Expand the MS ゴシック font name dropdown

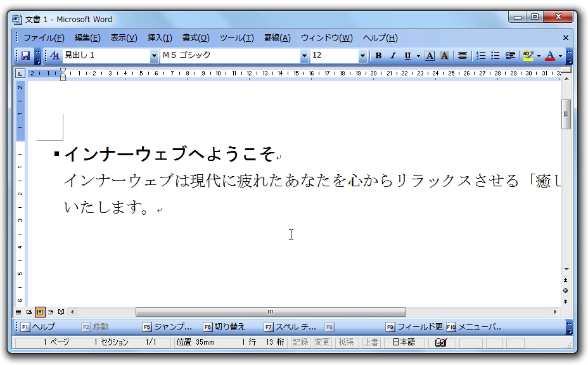304,56
